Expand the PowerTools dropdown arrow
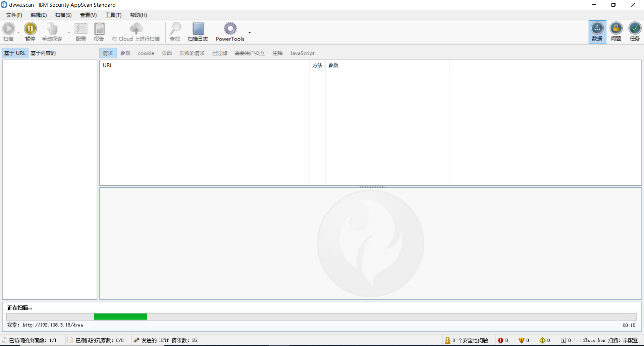Image resolution: width=644 pixels, height=346 pixels. [250, 33]
